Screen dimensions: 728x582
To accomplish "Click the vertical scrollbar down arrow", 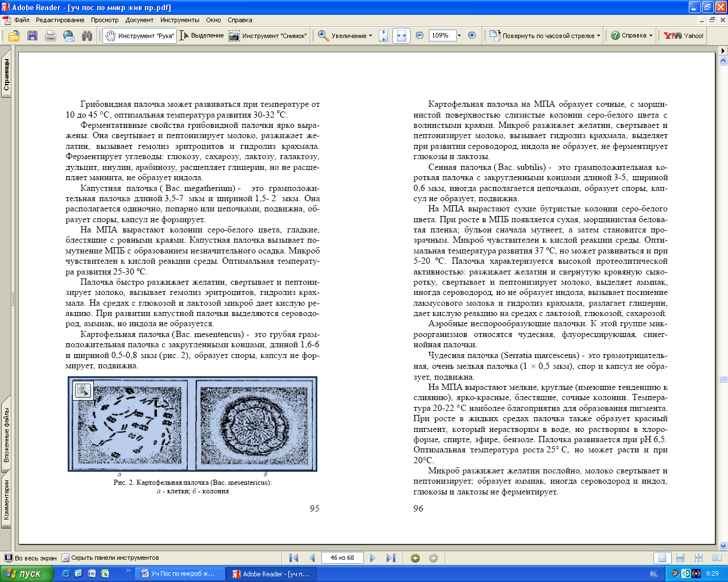I will [x=723, y=546].
